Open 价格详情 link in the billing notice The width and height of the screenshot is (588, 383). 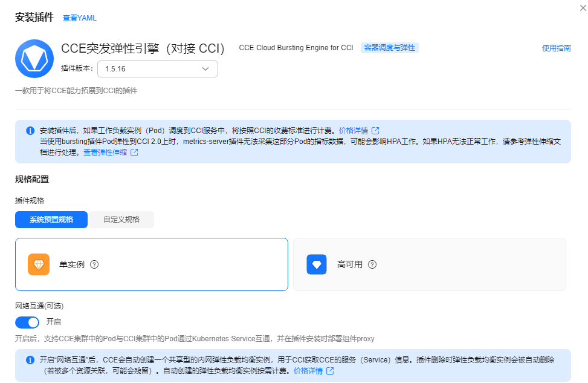[354, 130]
